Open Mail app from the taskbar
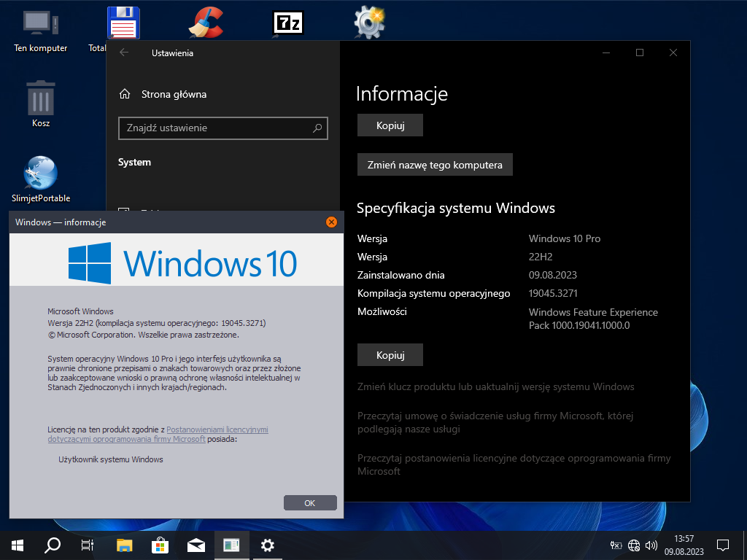Viewport: 747px width, 560px height. click(x=196, y=545)
